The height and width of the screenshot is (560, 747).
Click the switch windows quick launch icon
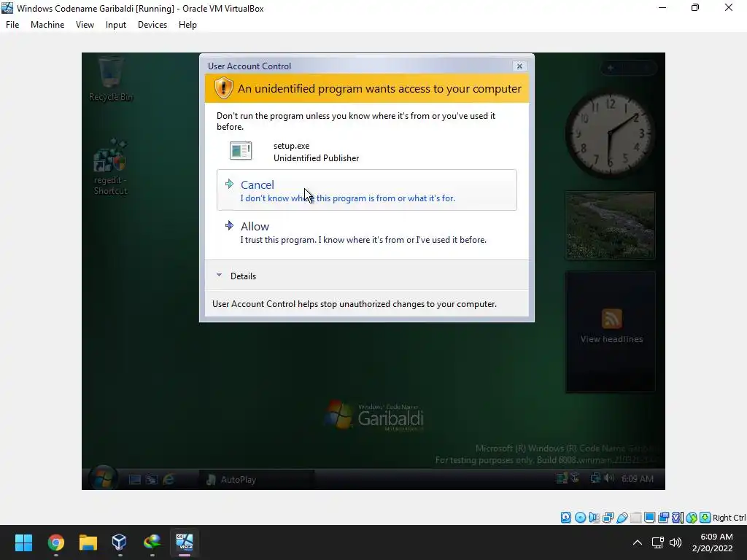point(152,480)
